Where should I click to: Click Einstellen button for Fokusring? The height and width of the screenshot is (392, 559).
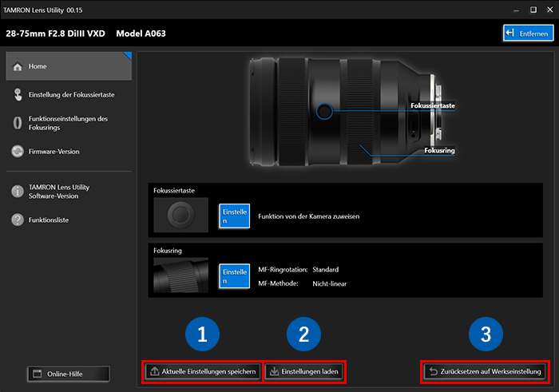(x=234, y=276)
